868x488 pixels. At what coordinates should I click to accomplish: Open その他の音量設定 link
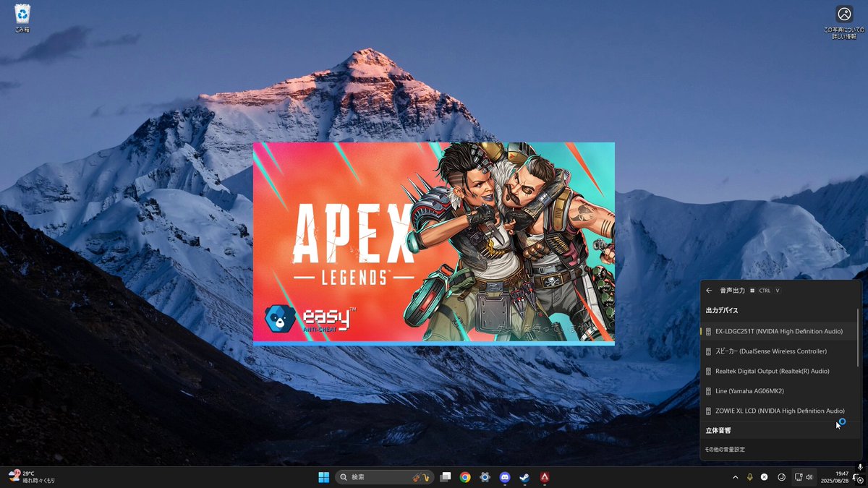coord(725,450)
